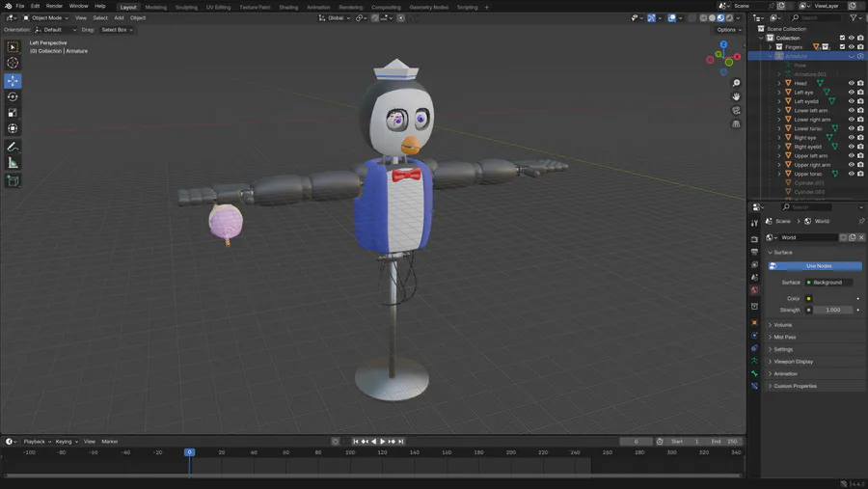Click the Strength value slider
868x489 pixels.
coord(833,311)
